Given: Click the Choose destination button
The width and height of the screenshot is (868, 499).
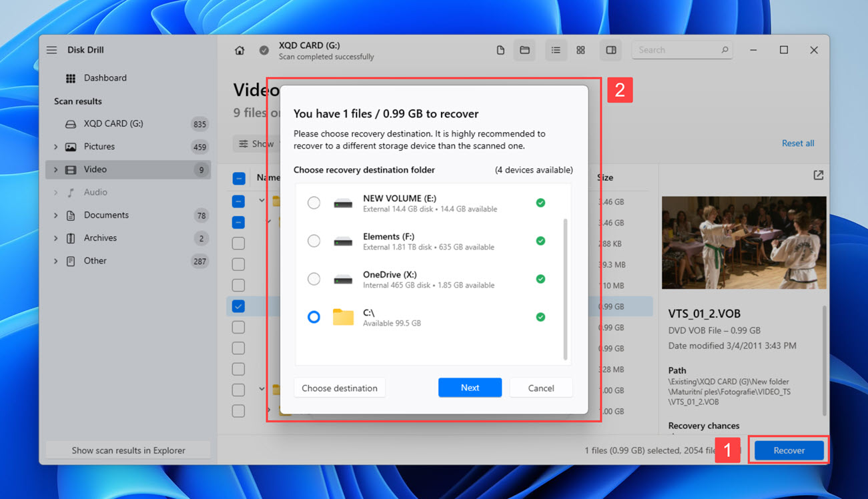Looking at the screenshot, I should point(340,388).
